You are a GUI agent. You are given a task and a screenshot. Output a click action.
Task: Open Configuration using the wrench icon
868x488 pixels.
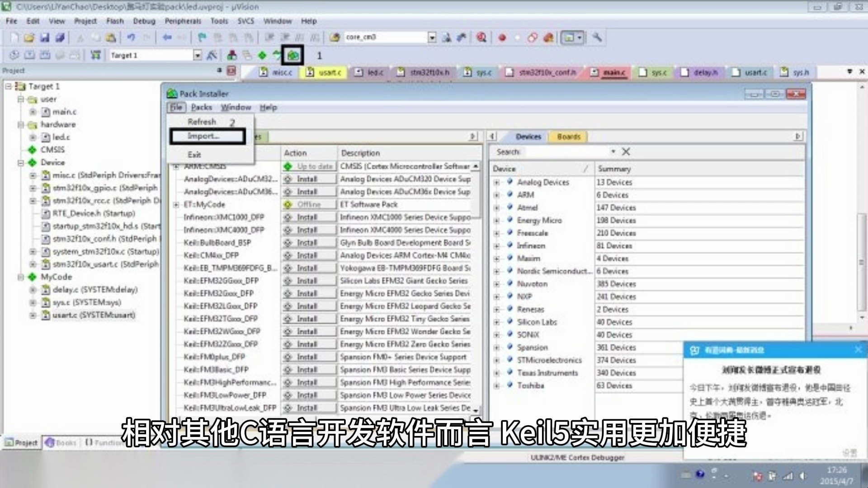click(597, 38)
